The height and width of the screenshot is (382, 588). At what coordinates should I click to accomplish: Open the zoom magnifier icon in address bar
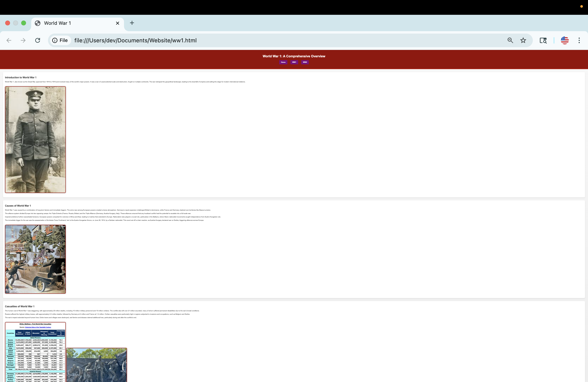[x=510, y=40]
